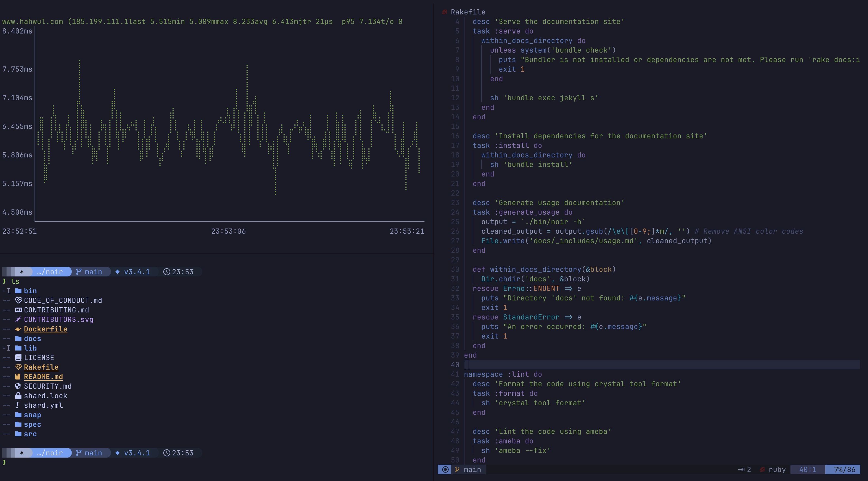Viewport: 868px width, 481px height.
Task: Click line 12 sh 'bundle exec jekyll s'
Action: 544,98
